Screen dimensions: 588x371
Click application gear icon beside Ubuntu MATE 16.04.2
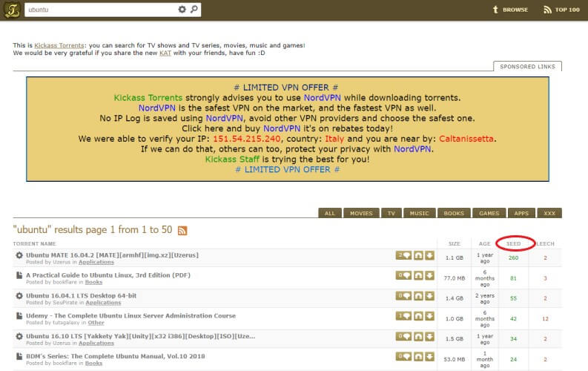pos(19,255)
